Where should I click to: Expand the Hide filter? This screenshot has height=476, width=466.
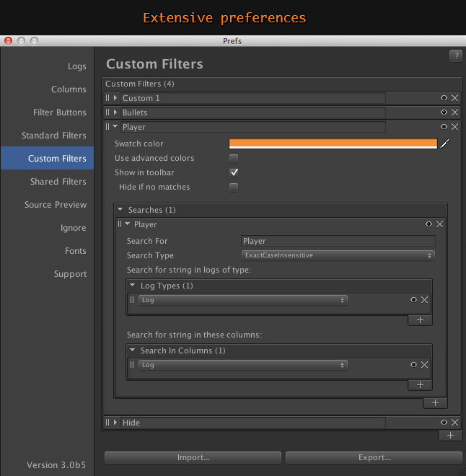click(115, 422)
